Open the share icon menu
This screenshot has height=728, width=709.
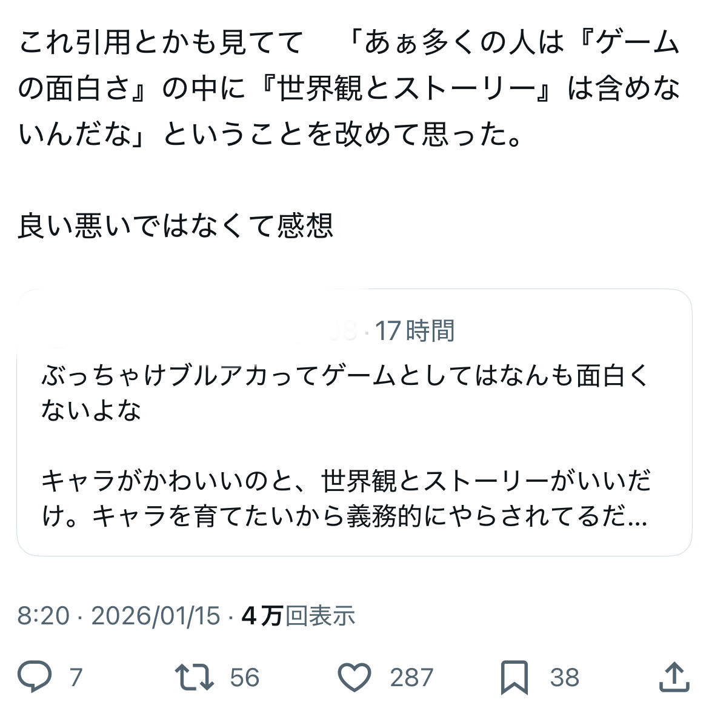(674, 676)
